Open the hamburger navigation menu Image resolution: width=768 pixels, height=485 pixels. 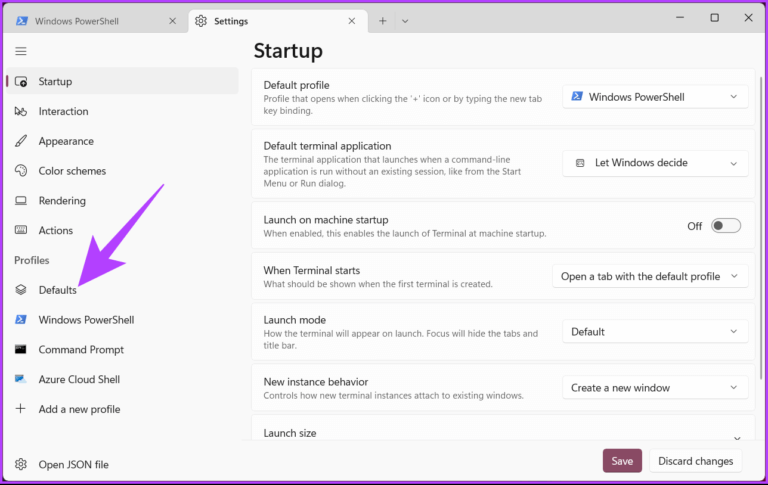(21, 51)
